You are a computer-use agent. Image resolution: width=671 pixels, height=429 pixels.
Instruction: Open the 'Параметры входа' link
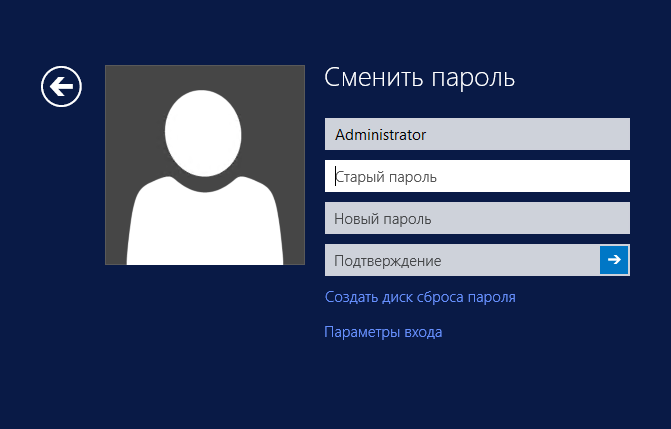(383, 332)
